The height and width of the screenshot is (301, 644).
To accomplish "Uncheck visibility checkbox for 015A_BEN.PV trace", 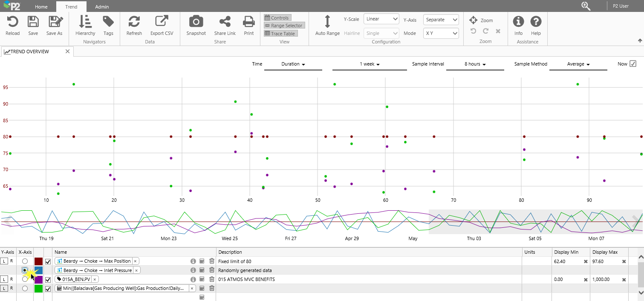I will (48, 279).
